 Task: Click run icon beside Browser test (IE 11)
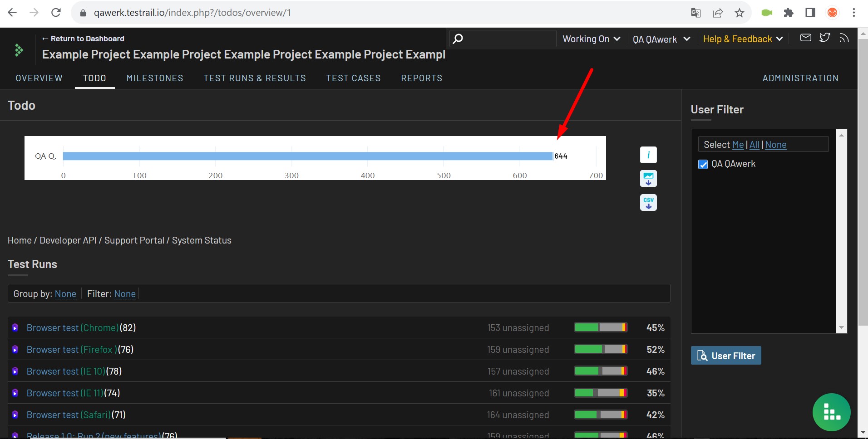[x=15, y=393]
